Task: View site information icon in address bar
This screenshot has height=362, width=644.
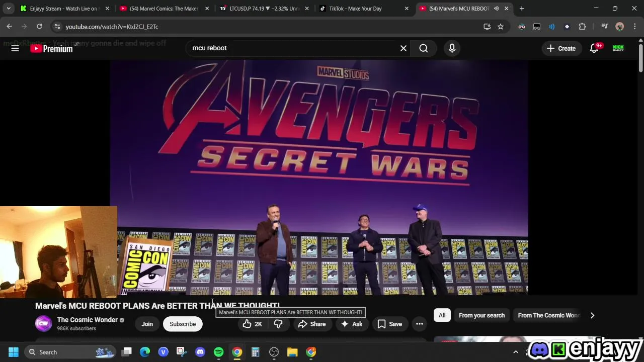Action: click(x=57, y=27)
